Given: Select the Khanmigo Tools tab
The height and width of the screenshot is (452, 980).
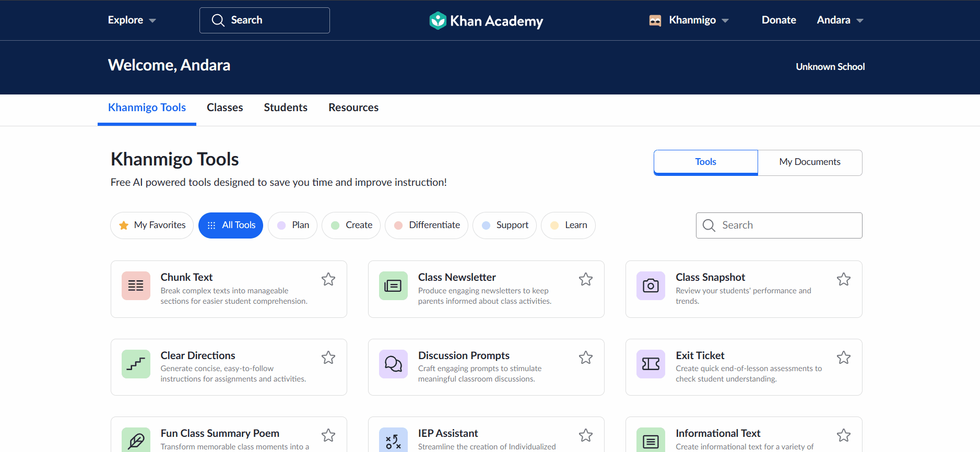Looking at the screenshot, I should [147, 108].
